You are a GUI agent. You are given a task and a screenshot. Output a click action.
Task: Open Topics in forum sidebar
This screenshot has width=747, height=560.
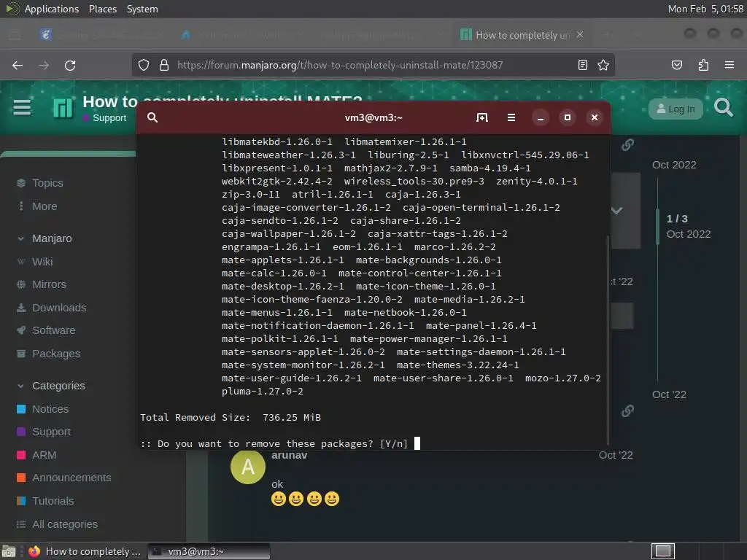(47, 183)
